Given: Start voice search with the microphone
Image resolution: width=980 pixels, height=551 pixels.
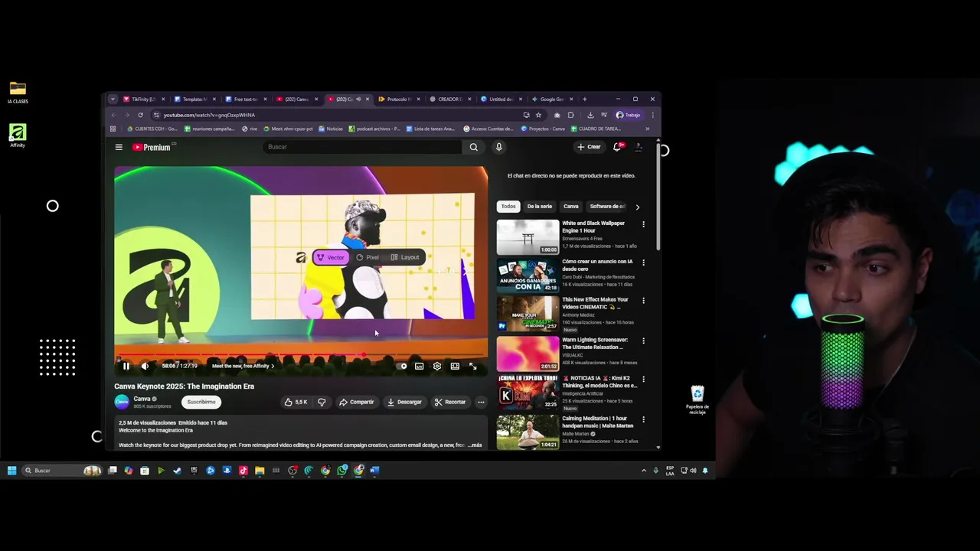Looking at the screenshot, I should tap(498, 147).
